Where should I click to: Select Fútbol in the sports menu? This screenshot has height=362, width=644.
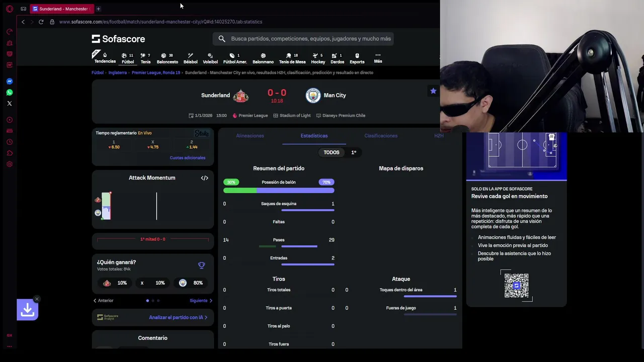[128, 58]
